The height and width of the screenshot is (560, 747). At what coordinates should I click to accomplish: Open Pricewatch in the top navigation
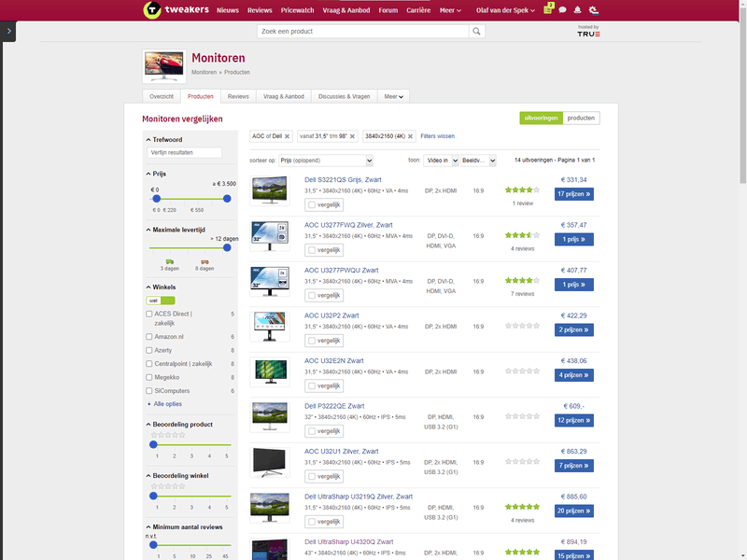pyautogui.click(x=297, y=10)
